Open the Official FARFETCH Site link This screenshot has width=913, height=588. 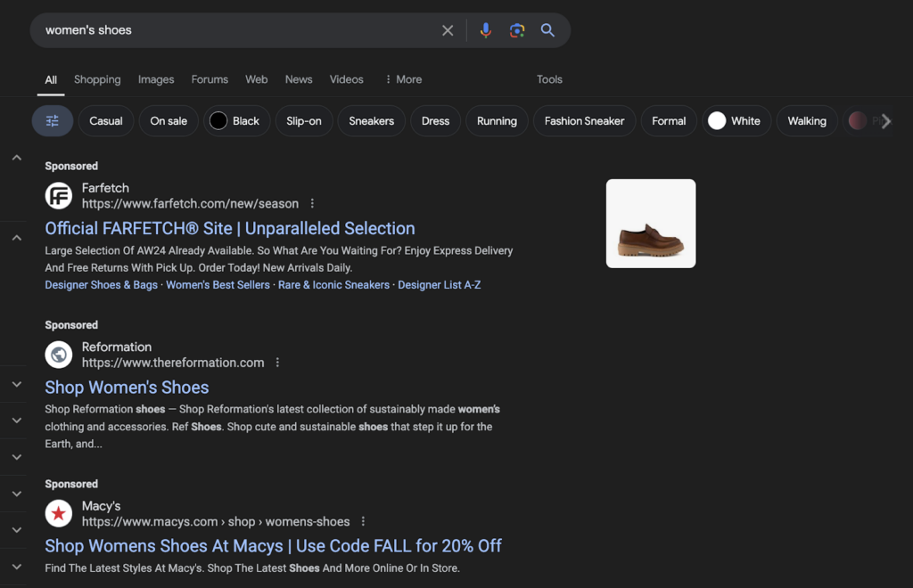click(230, 228)
